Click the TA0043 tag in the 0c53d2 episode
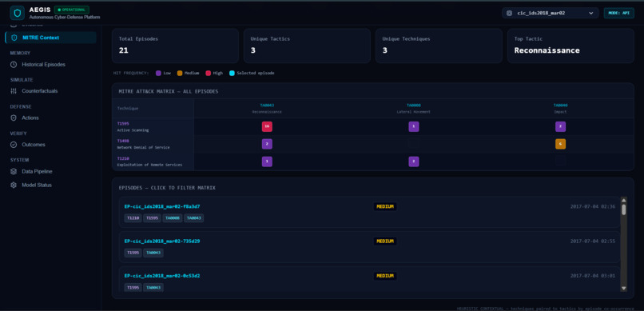 point(153,288)
